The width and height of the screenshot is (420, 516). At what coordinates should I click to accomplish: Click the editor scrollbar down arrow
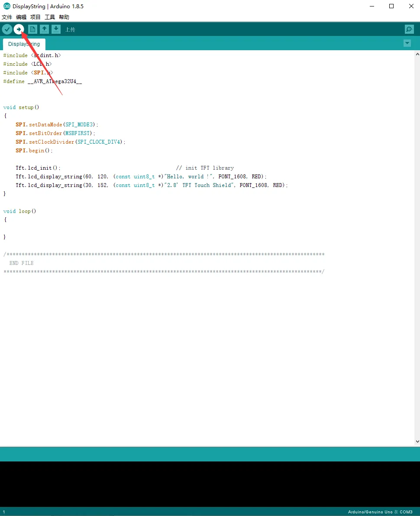[417, 442]
